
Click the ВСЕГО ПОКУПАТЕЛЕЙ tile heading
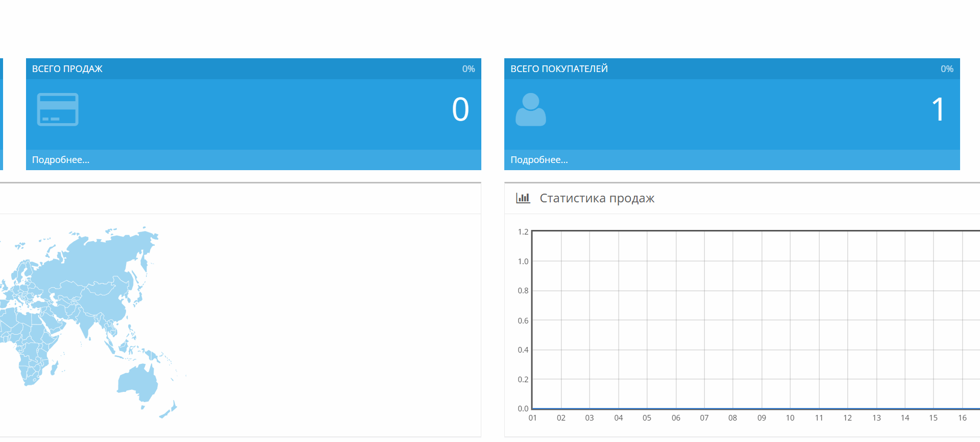click(x=559, y=69)
